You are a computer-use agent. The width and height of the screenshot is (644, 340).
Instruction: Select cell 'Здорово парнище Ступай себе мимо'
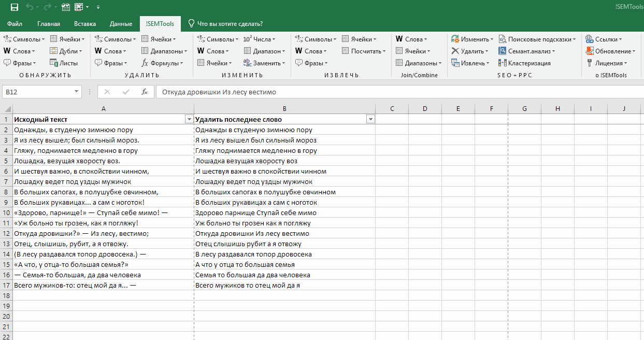pos(284,212)
